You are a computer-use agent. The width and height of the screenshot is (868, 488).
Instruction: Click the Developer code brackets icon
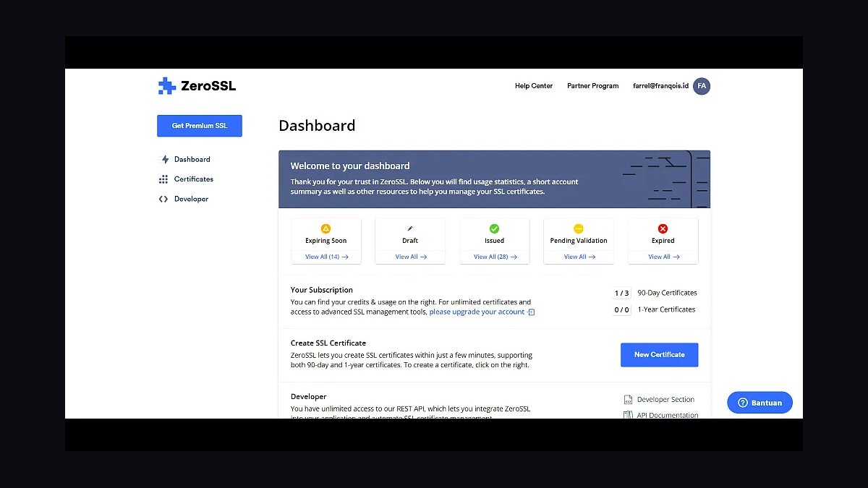tap(163, 199)
